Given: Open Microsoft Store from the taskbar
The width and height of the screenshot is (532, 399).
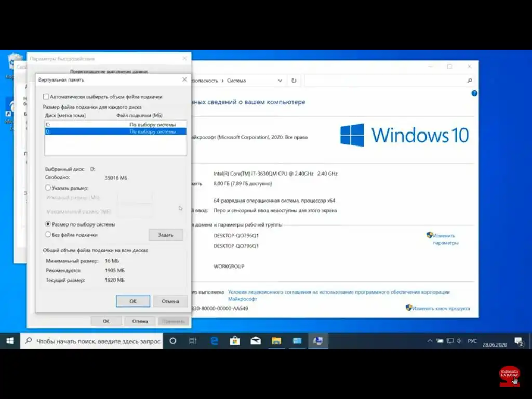Looking at the screenshot, I should tap(235, 341).
